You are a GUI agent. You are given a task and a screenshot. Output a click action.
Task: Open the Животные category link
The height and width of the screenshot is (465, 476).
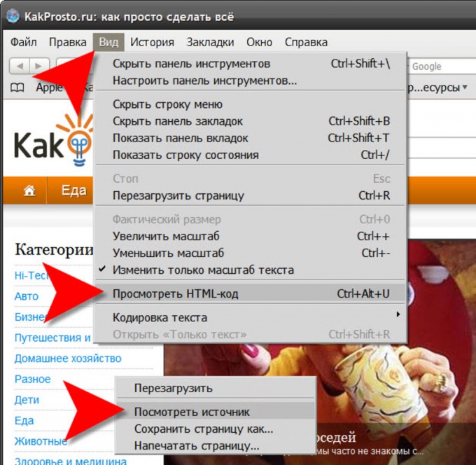[41, 441]
